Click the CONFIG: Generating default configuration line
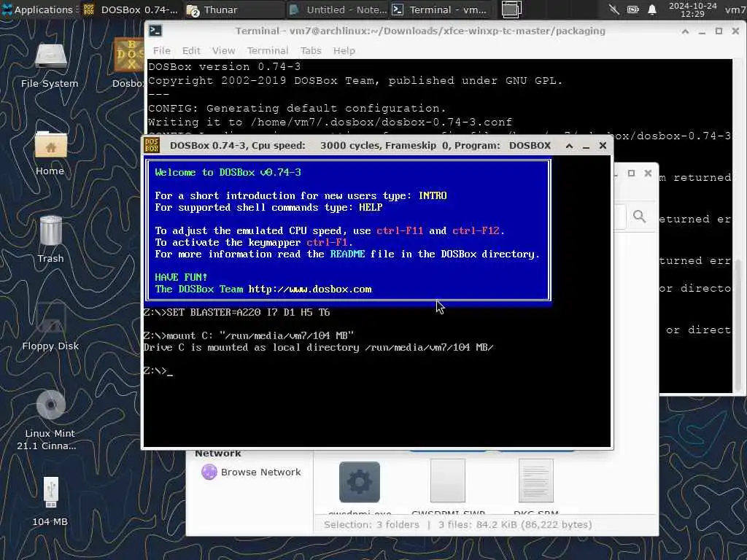The image size is (747, 560). click(297, 108)
